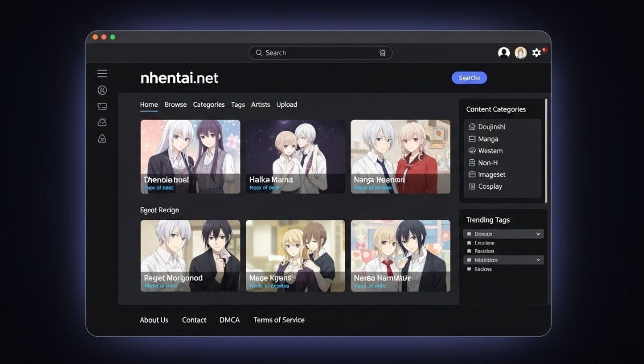The height and width of the screenshot is (364, 644).
Task: Click the profile avatar in the top bar
Action: 520,53
